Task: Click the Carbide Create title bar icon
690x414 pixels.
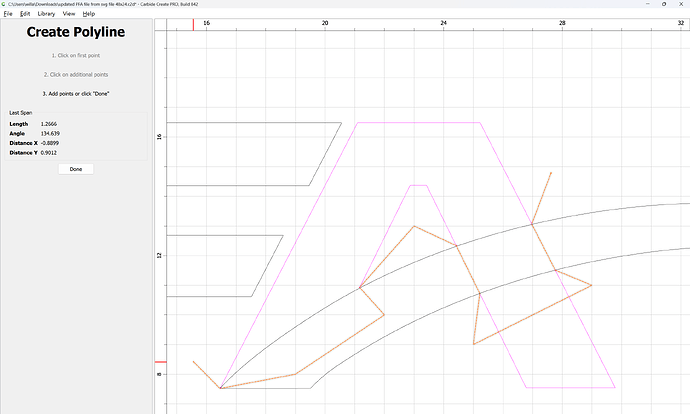Action: pos(5,4)
